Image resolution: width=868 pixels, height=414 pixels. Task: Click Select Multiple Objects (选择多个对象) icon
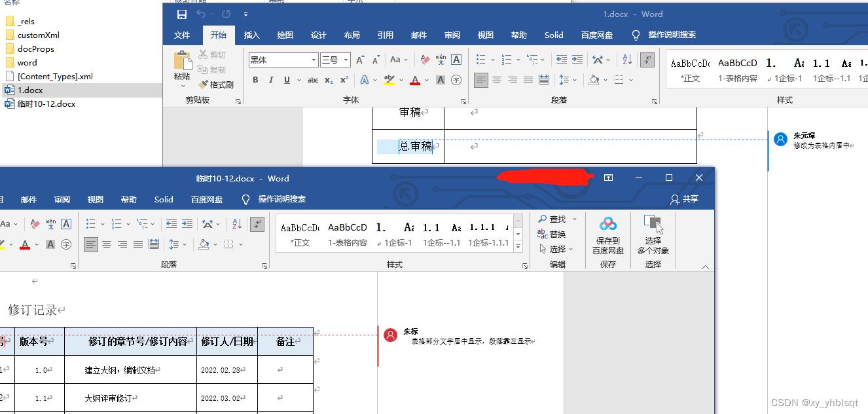653,236
